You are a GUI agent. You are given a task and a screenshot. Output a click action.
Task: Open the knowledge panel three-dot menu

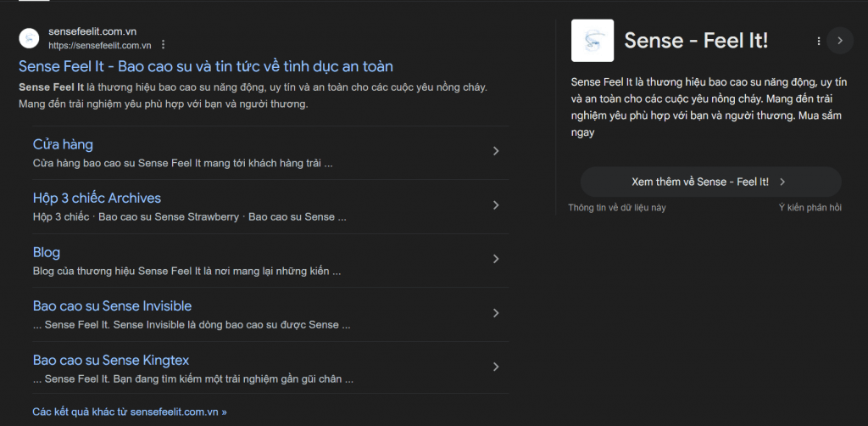coord(818,41)
